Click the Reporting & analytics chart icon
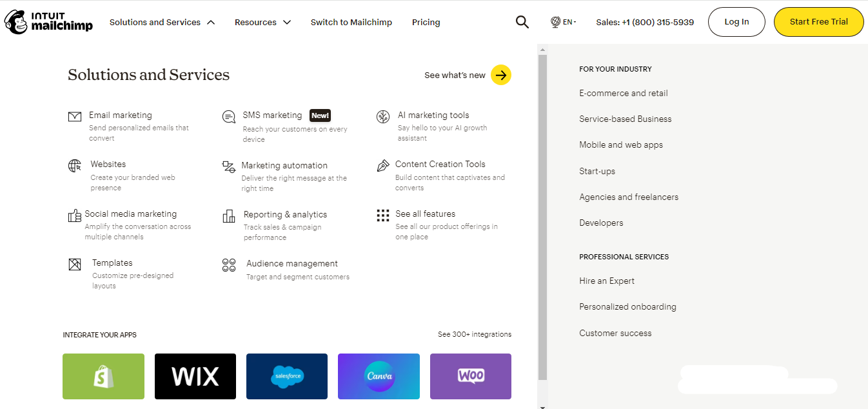Viewport: 868px width, 409px height. pos(229,216)
